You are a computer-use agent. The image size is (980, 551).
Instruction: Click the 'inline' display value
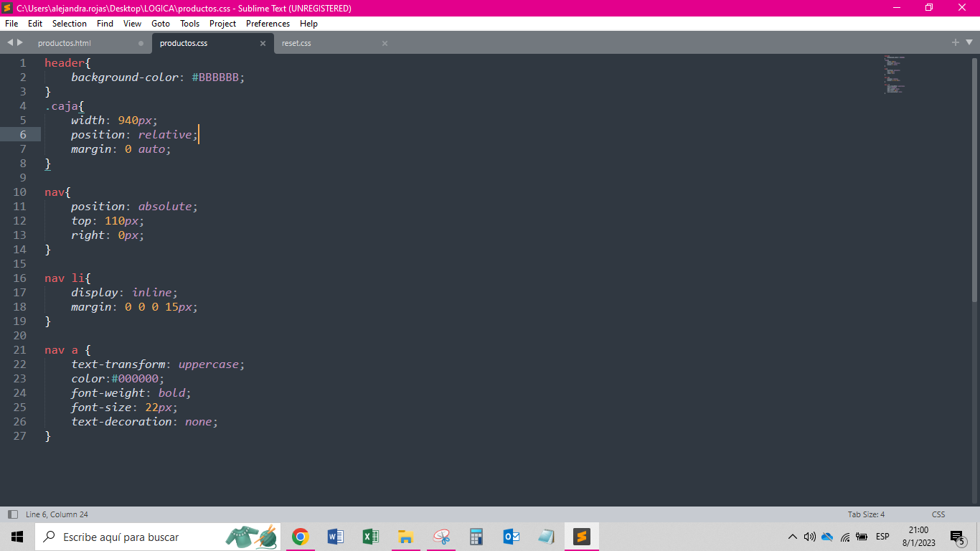pos(151,293)
